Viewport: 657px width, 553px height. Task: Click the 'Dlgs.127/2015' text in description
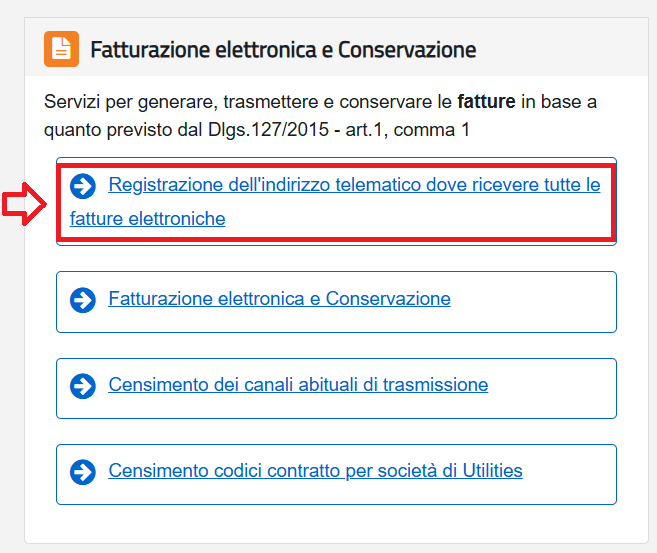tap(247, 130)
